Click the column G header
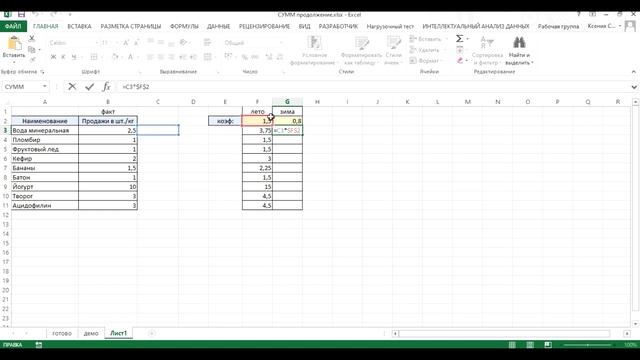 287,102
